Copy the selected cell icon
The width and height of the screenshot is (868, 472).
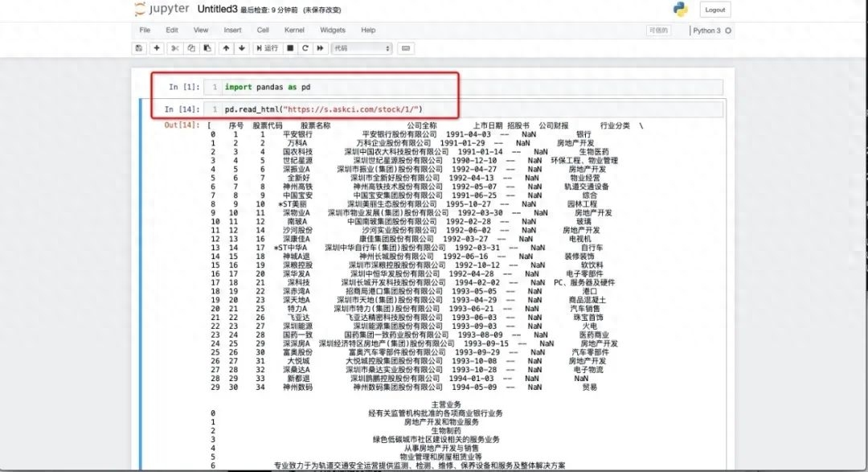pyautogui.click(x=191, y=48)
